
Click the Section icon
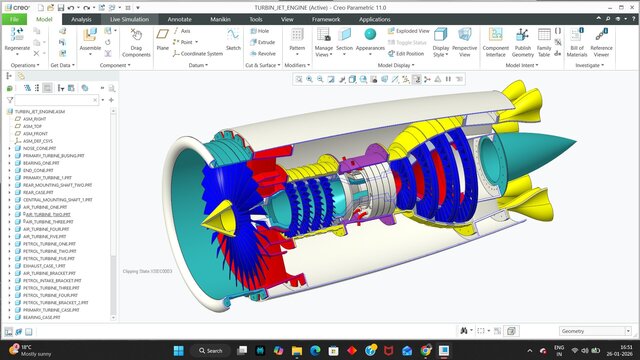344,35
